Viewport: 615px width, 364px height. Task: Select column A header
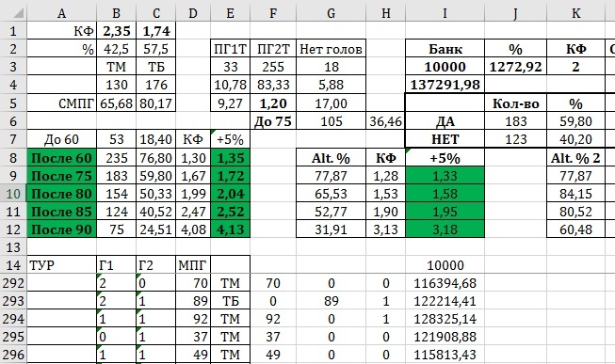(61, 13)
